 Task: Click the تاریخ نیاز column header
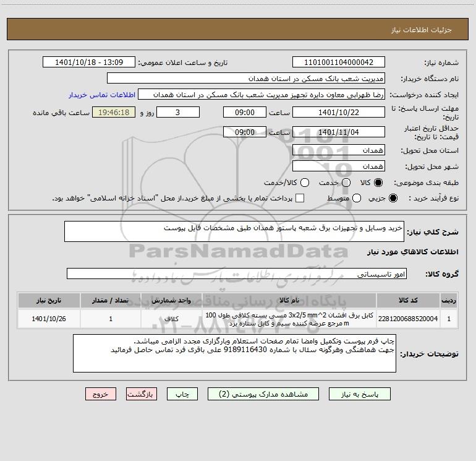[49, 300]
